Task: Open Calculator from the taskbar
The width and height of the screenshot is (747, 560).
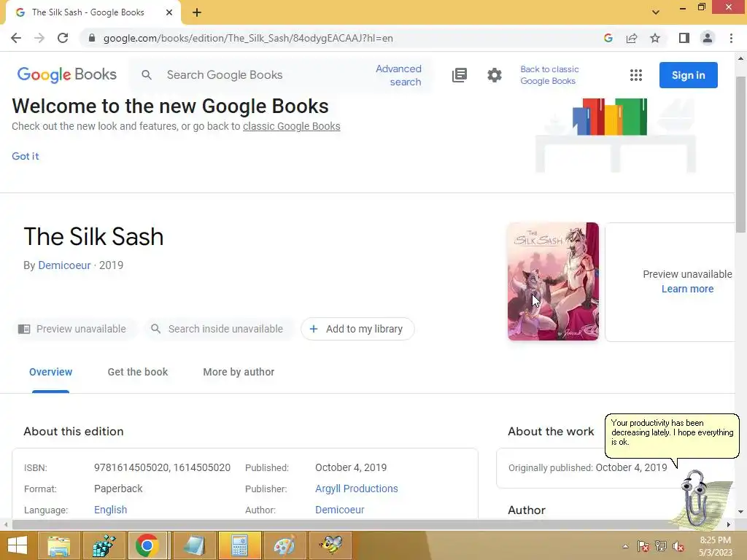Action: point(239,545)
